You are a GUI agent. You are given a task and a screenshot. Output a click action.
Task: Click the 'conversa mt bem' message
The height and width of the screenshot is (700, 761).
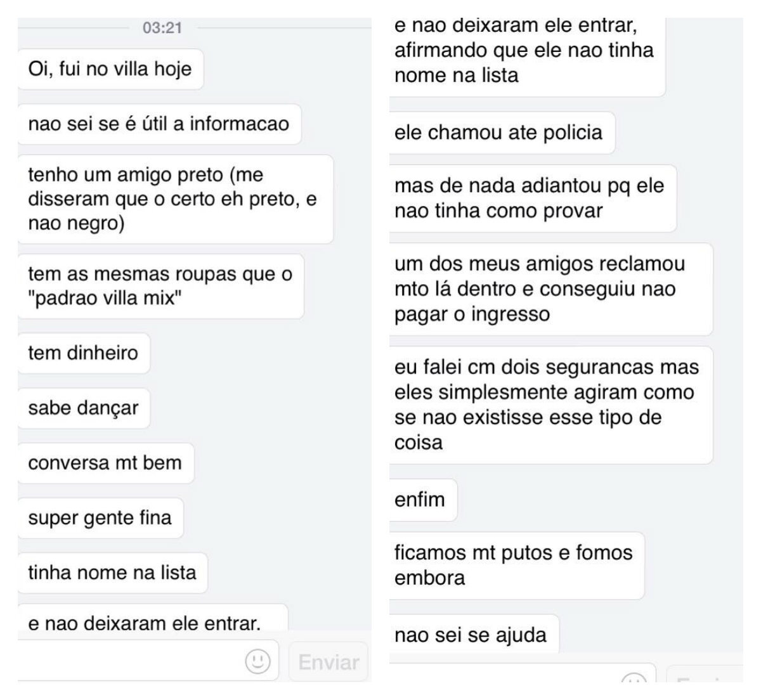point(105,463)
